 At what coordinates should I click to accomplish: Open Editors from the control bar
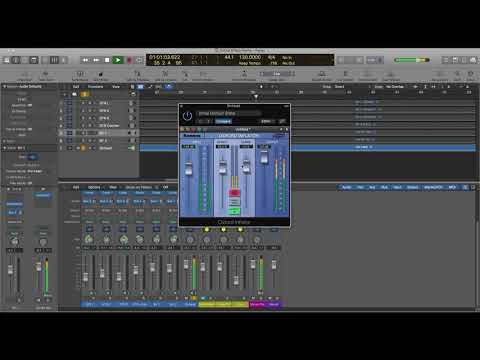point(63,60)
